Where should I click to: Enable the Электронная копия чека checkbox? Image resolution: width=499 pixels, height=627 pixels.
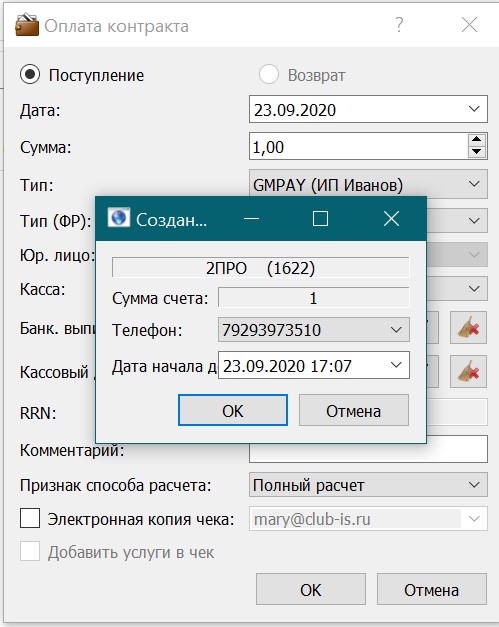point(30,518)
